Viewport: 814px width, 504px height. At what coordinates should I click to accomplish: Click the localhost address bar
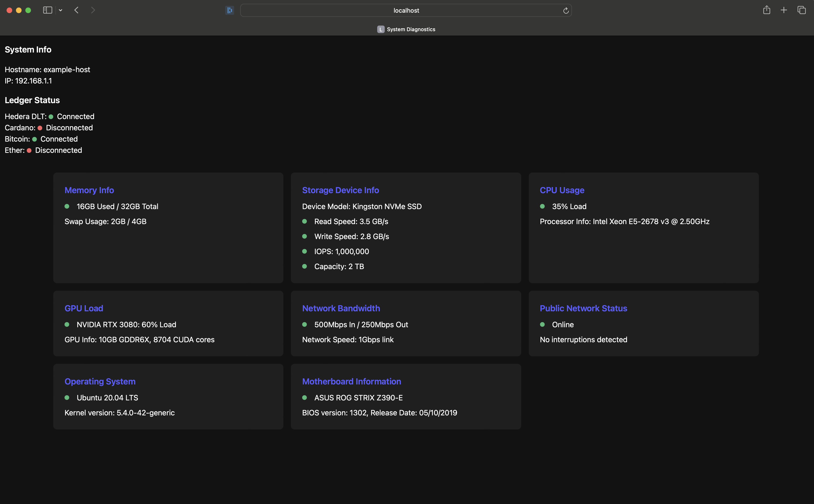pos(406,10)
